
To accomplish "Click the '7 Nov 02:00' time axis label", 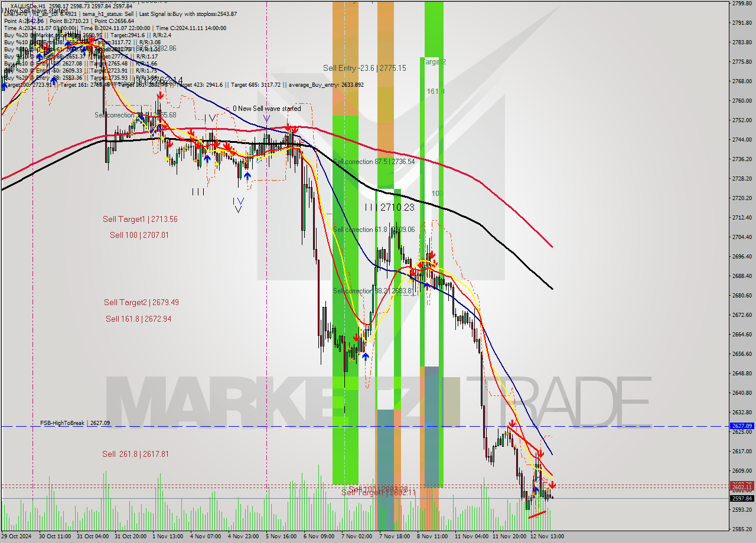I will pos(357,537).
